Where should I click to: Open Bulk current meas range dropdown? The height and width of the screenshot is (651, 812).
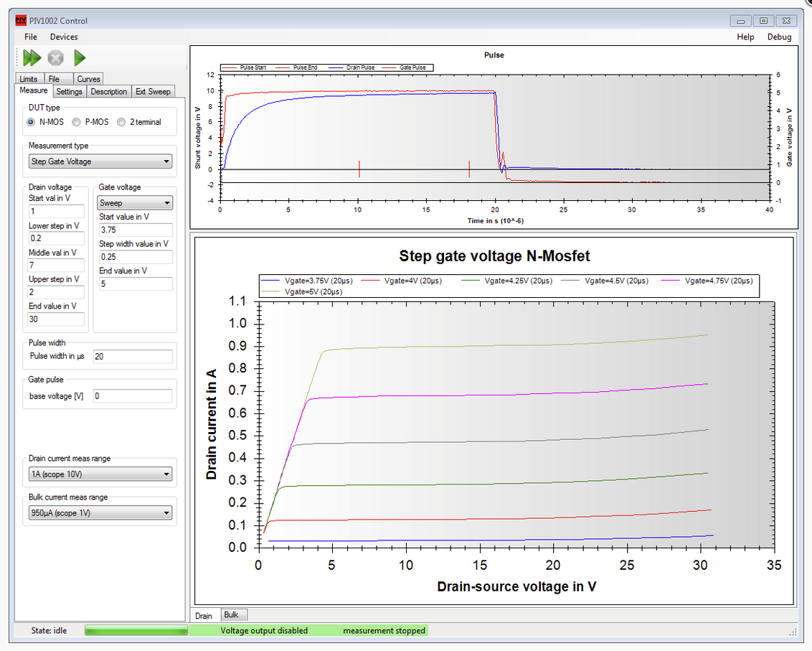click(100, 512)
